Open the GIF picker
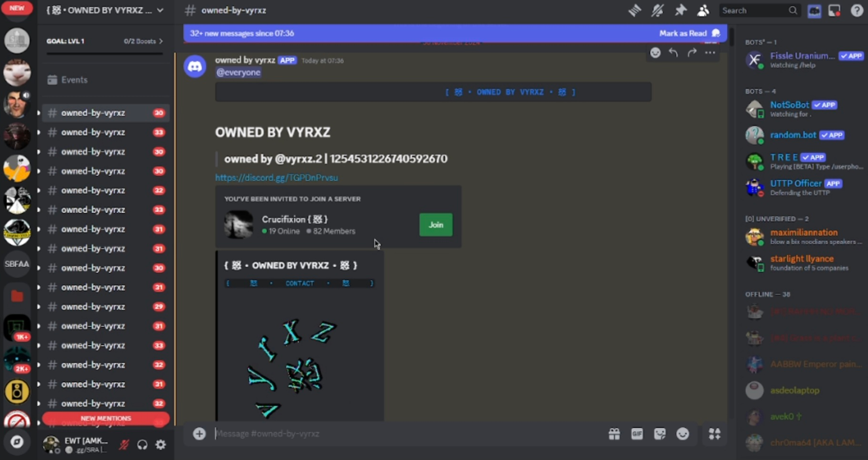Screen dimensions: 868x460 (637, 434)
